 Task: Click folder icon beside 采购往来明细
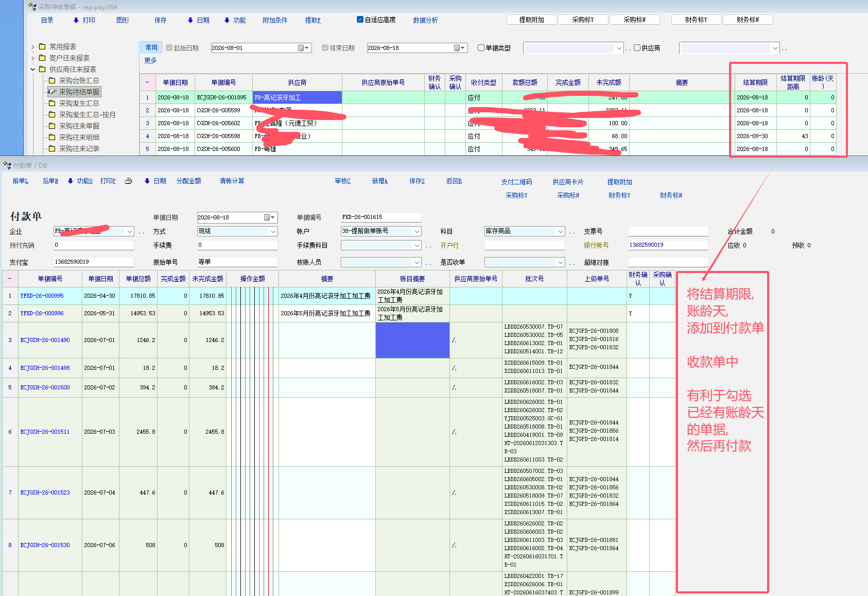(x=52, y=137)
